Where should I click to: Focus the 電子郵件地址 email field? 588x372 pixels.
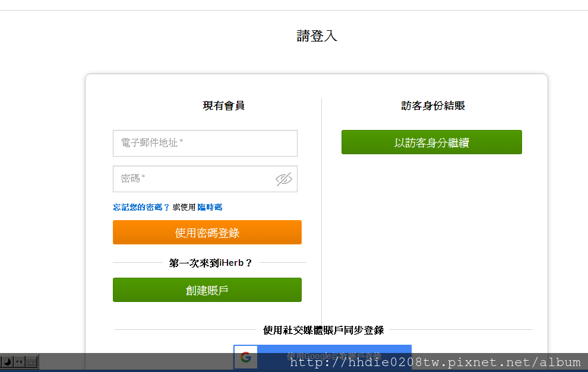(x=205, y=143)
